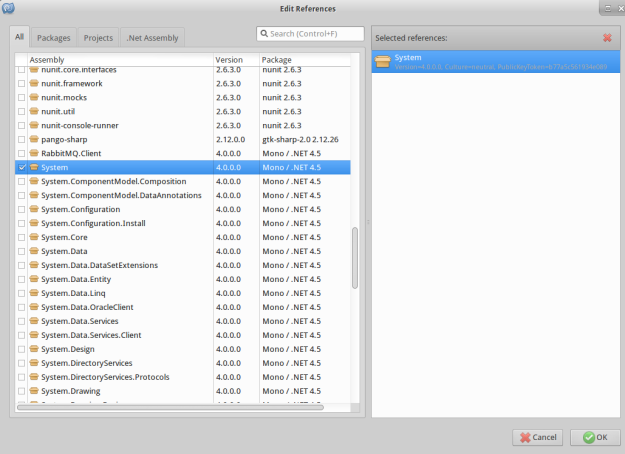This screenshot has width=625, height=454.
Task: Select the System.ComponentModel.DataAnnotations row
Action: click(x=183, y=195)
